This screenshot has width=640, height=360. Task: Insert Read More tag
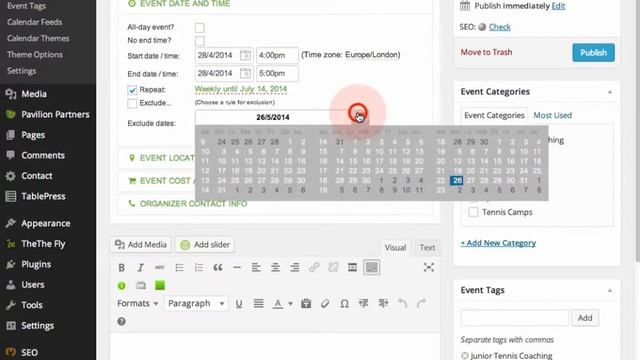[352, 268]
